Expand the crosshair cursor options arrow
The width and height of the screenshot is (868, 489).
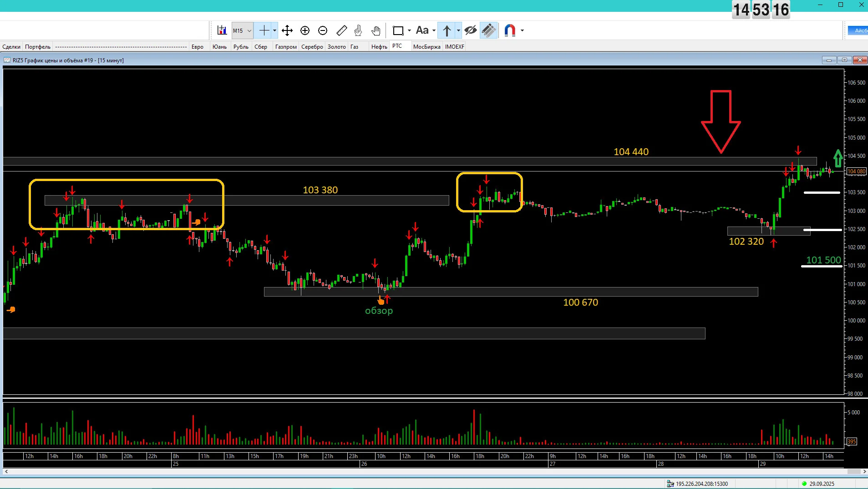(x=274, y=30)
